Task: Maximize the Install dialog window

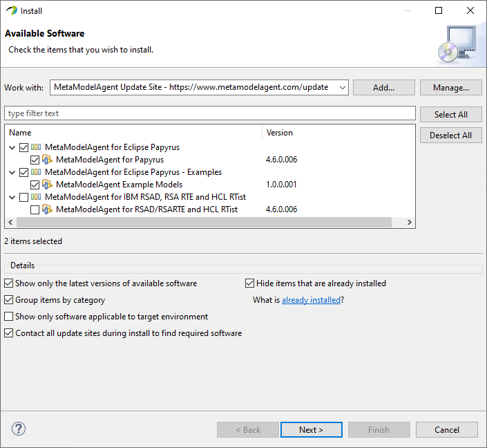Action: [x=439, y=10]
